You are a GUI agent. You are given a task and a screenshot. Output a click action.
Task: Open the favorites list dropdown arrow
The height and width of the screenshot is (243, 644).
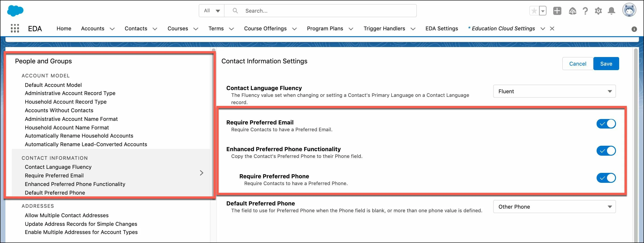point(543,11)
